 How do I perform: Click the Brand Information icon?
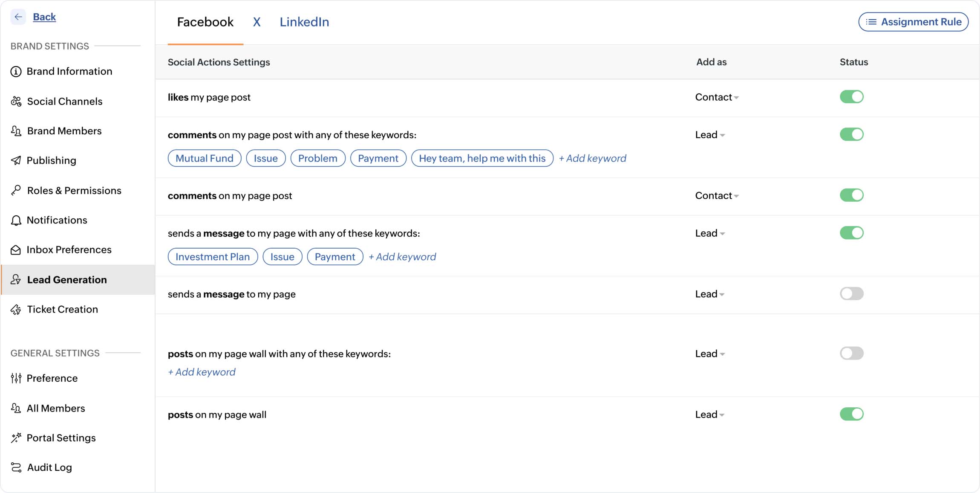click(x=16, y=71)
